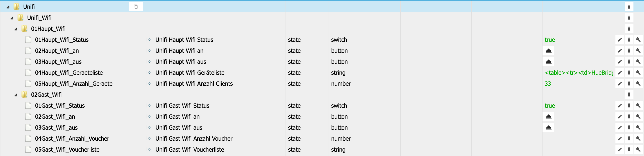The image size is (644, 156).
Task: Collapse the Unifi_Wifi folder arrow
Action: pyautogui.click(x=12, y=18)
